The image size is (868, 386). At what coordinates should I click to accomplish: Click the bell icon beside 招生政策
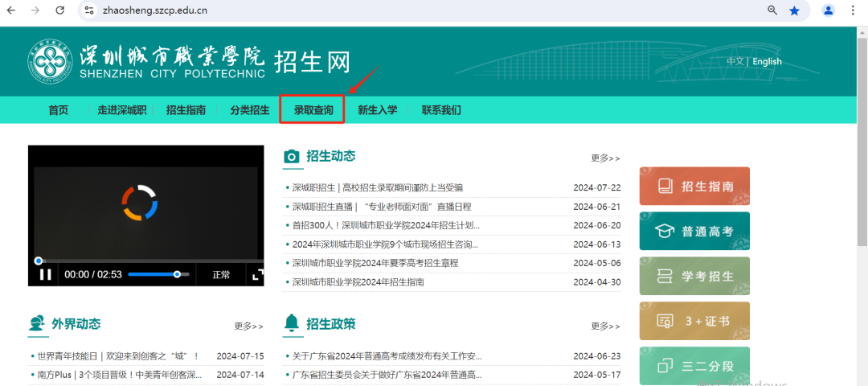pyautogui.click(x=292, y=323)
